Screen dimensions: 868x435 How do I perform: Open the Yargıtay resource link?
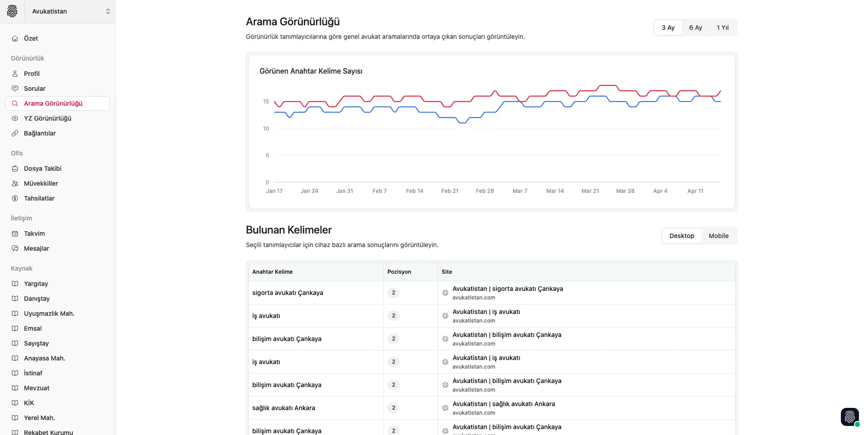coord(36,284)
